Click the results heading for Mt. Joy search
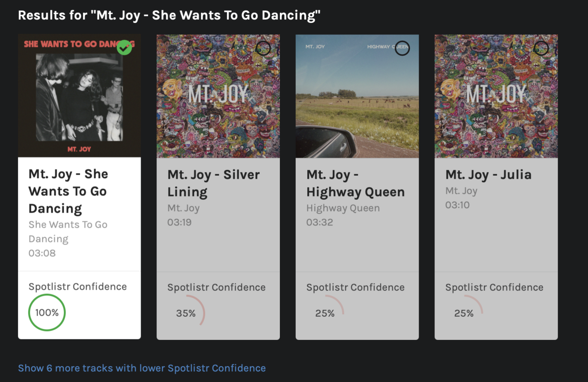The image size is (588, 382). click(x=169, y=15)
